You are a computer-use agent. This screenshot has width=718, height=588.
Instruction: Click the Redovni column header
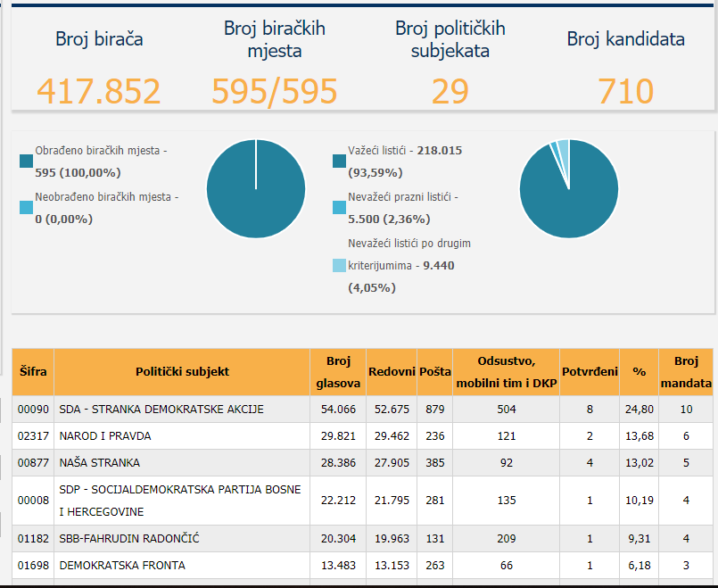(x=392, y=371)
